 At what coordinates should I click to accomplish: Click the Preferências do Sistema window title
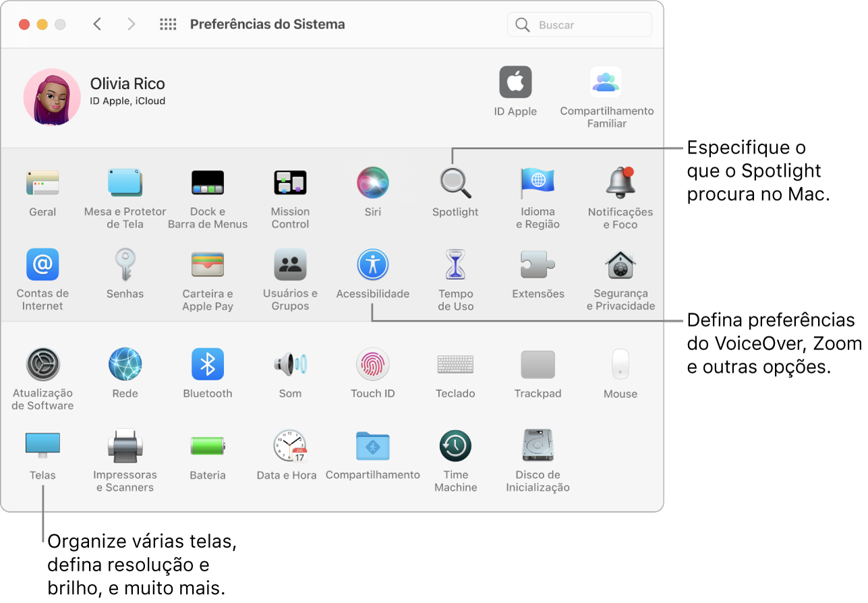(268, 24)
